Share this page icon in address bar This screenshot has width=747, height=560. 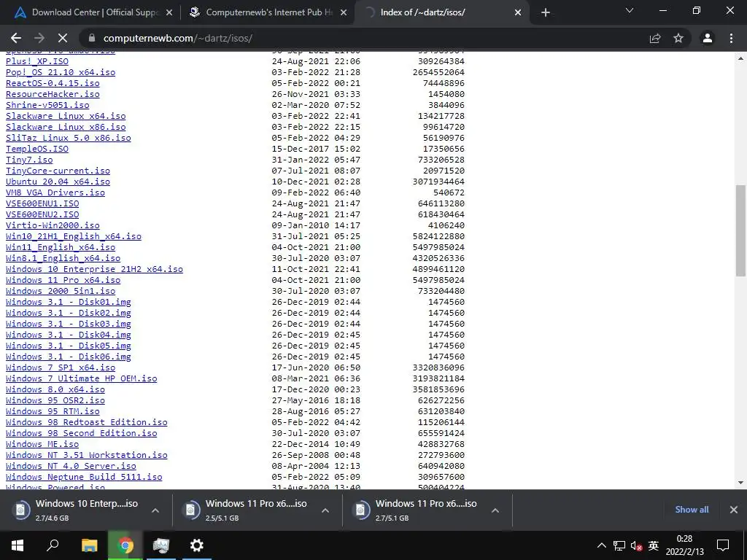655,38
